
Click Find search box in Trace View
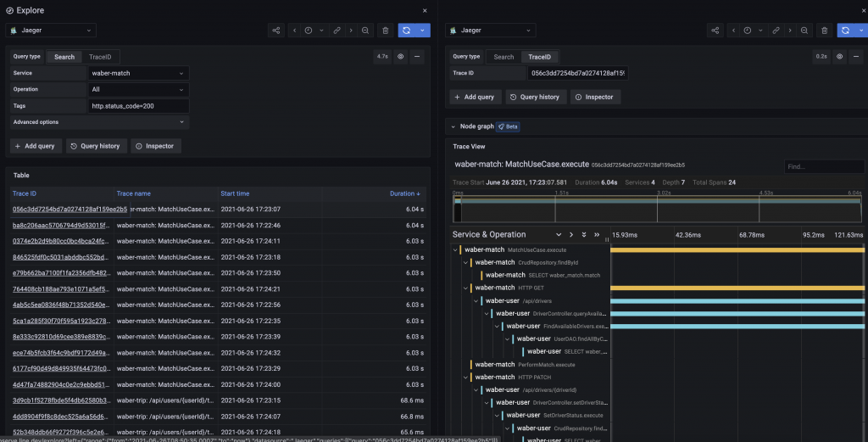[x=824, y=166]
